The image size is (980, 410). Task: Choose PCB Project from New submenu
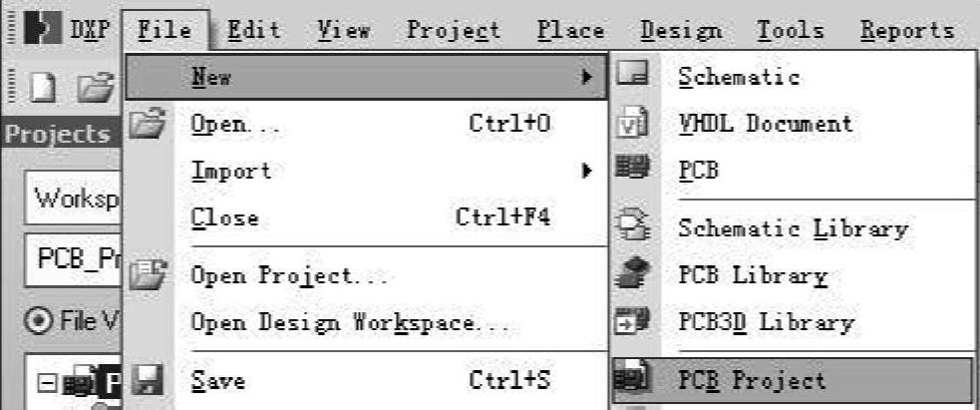pyautogui.click(x=793, y=380)
